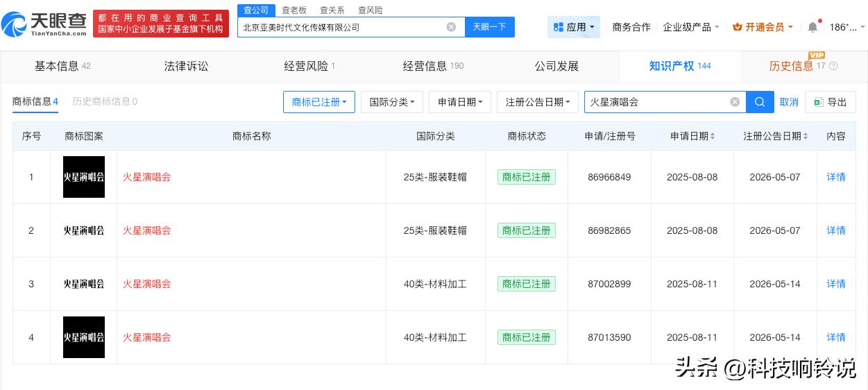Open 商标已注册 status filter dropdown

(x=319, y=102)
